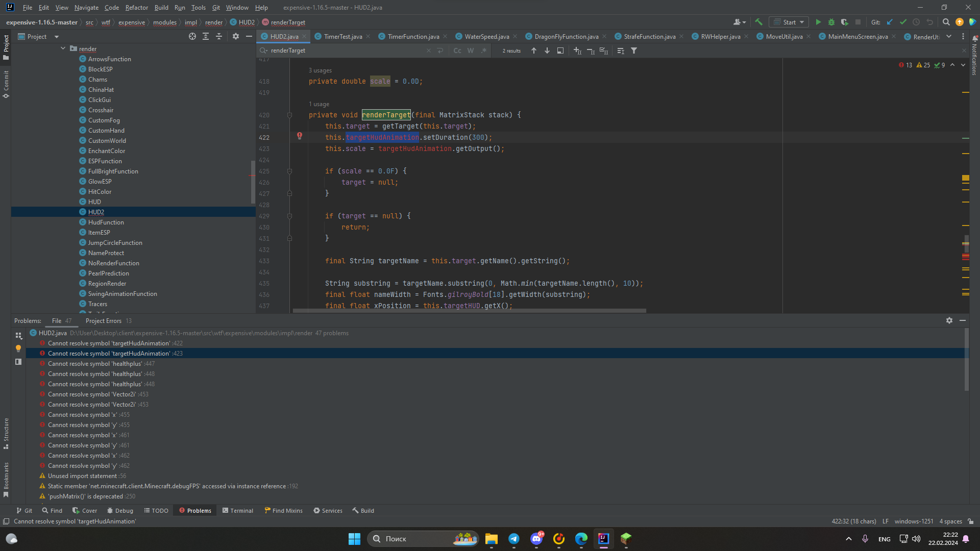This screenshot has height=551, width=980.
Task: Switch to WaterSpeed.java tab
Action: (x=486, y=36)
